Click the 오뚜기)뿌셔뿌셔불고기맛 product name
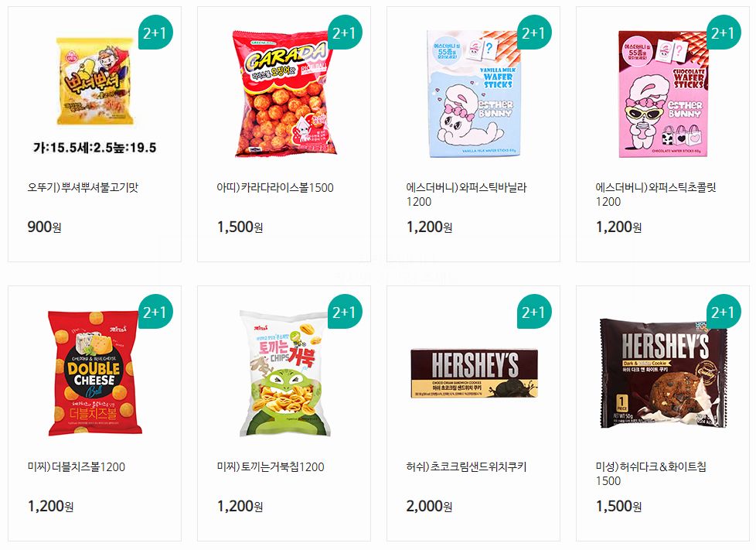This screenshot has width=756, height=550. (x=83, y=187)
